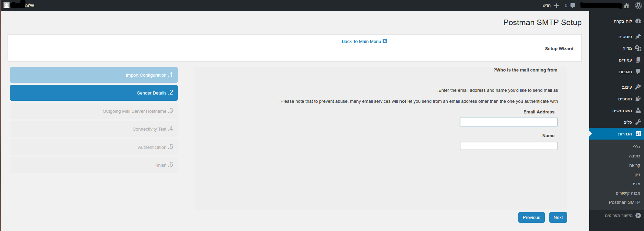The image size is (644, 231).
Task: Open the comments bubble icon in admin bar
Action: click(573, 5)
